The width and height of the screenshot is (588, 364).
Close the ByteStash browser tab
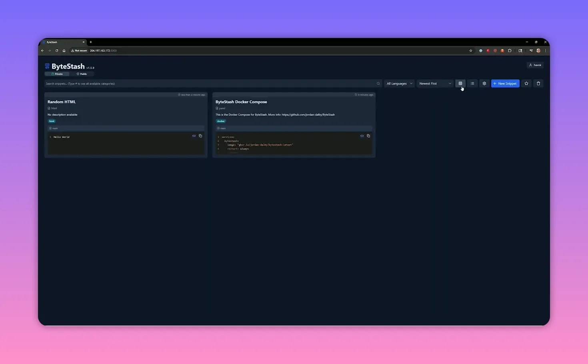point(84,42)
